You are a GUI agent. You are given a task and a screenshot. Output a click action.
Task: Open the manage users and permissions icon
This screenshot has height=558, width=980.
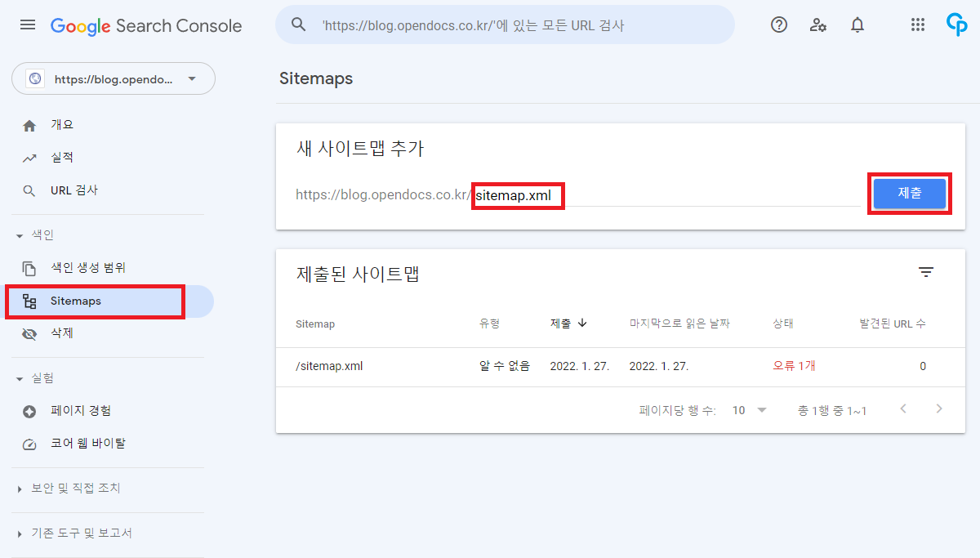pyautogui.click(x=817, y=25)
